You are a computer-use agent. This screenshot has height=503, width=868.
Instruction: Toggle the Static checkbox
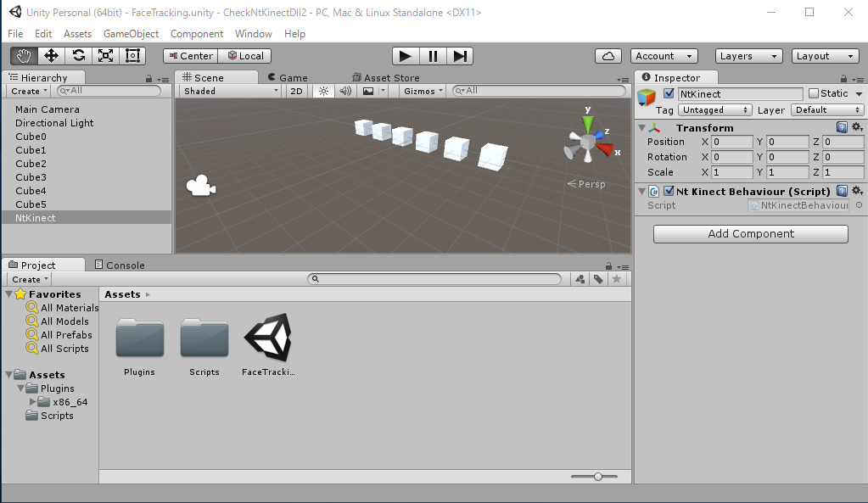(x=814, y=94)
